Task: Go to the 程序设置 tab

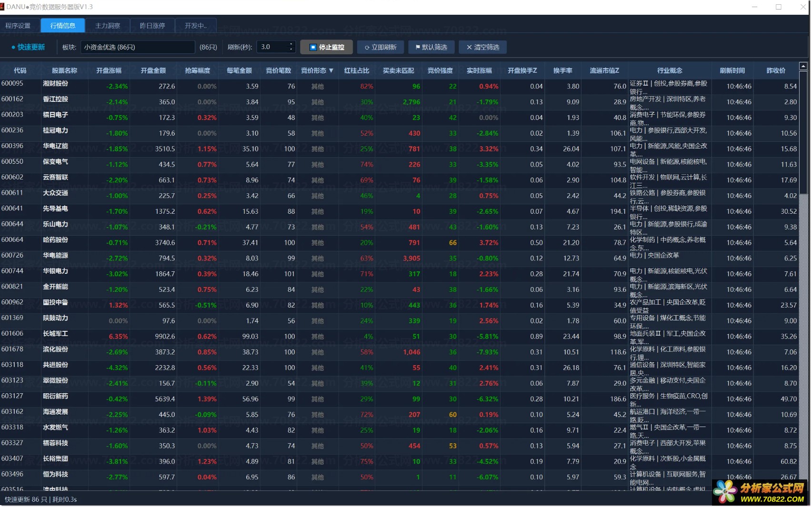Action: click(x=18, y=26)
